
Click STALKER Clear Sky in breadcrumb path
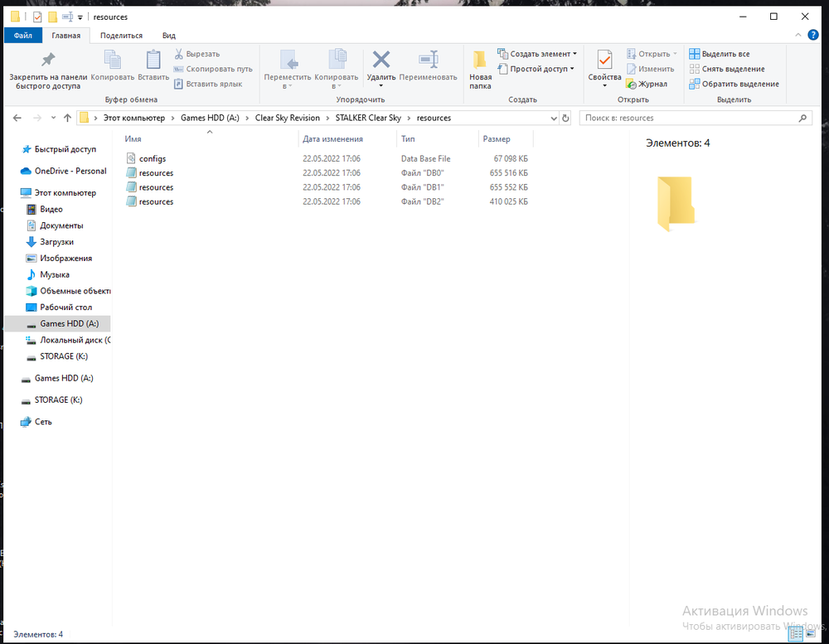click(x=366, y=118)
